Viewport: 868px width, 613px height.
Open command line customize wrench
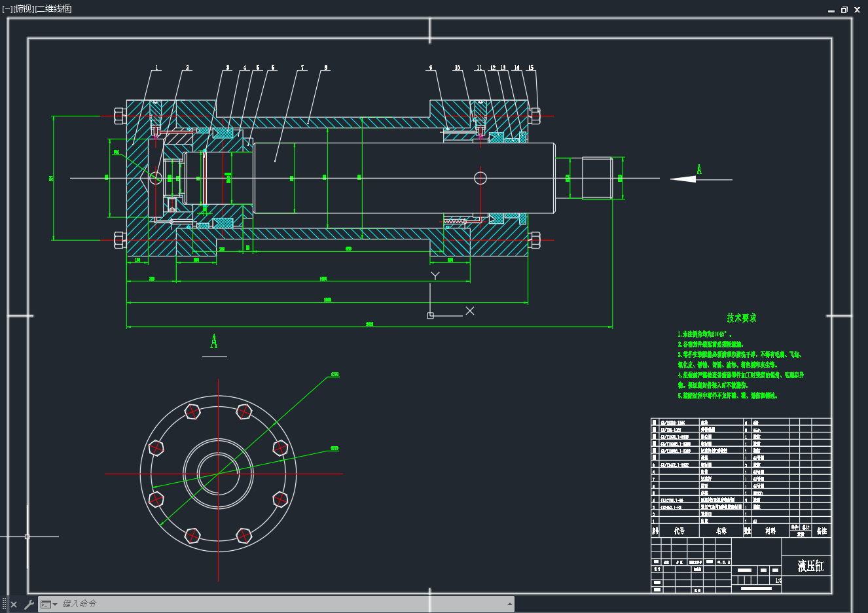29,604
